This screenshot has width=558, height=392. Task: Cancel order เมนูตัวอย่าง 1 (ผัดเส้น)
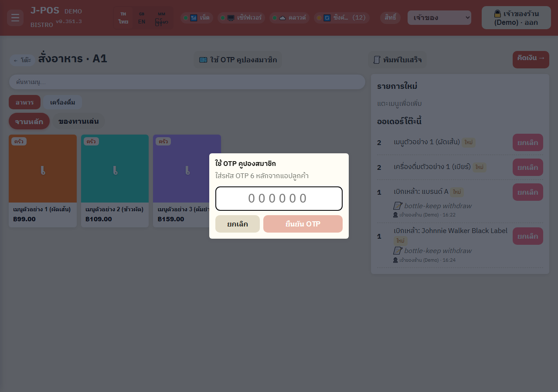(x=528, y=142)
